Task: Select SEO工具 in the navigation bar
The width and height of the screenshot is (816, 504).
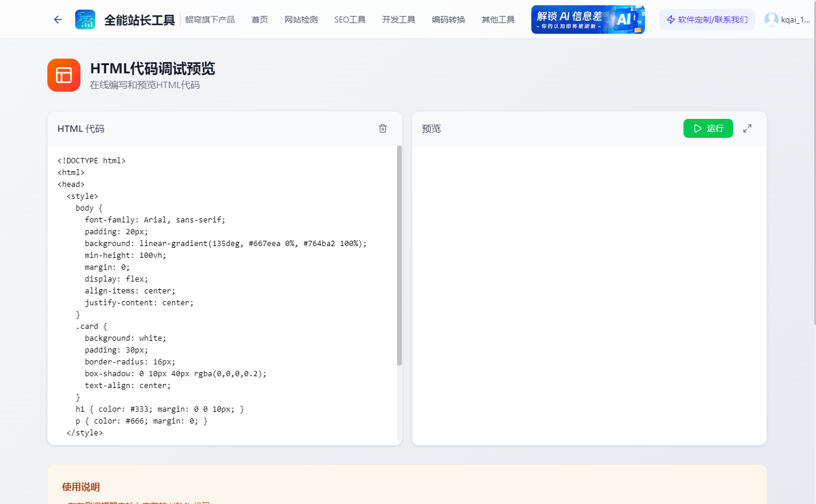Action: (x=349, y=19)
